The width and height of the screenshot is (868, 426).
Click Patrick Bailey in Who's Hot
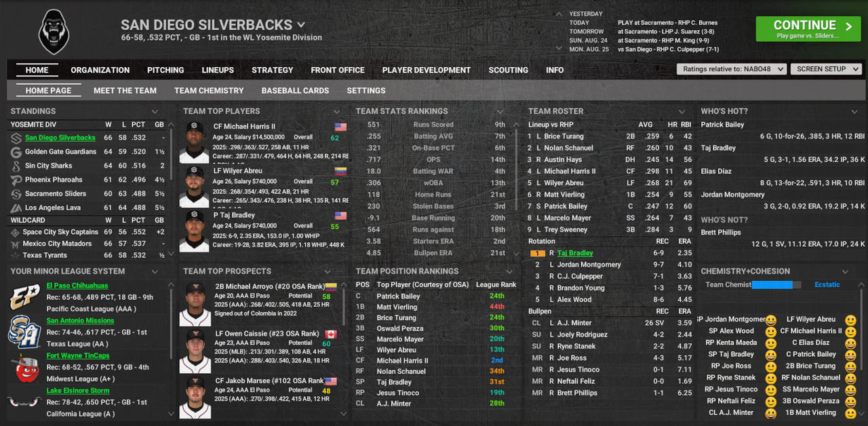[x=722, y=125]
